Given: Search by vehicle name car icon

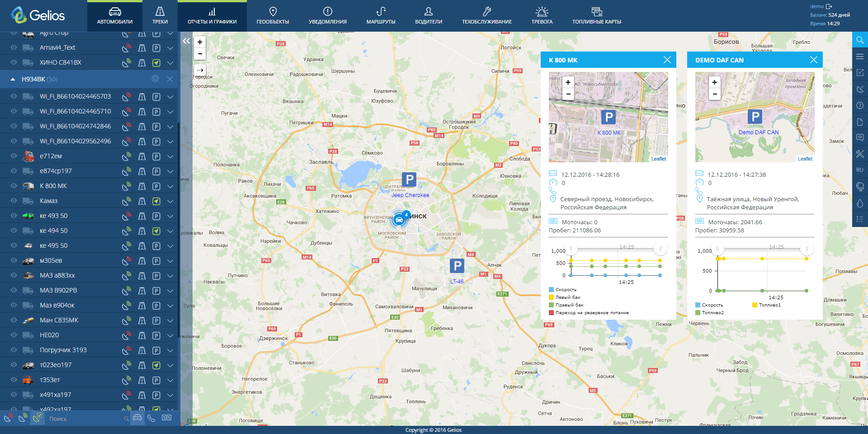Looking at the screenshot, I should [x=137, y=418].
